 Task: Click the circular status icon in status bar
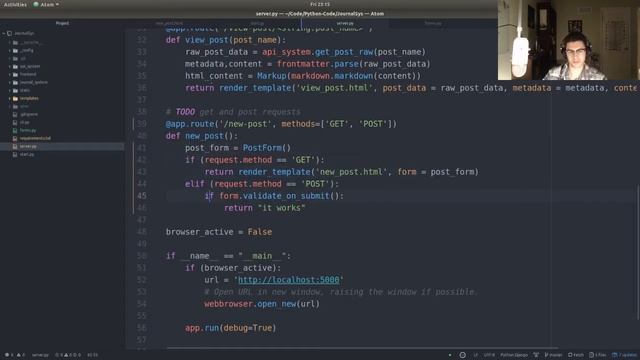pyautogui.click(x=462, y=355)
